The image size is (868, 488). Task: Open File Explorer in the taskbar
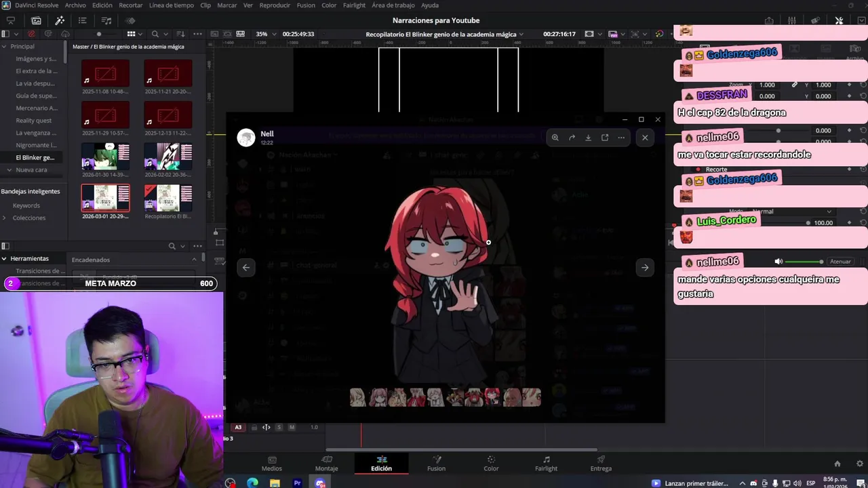coord(275,483)
